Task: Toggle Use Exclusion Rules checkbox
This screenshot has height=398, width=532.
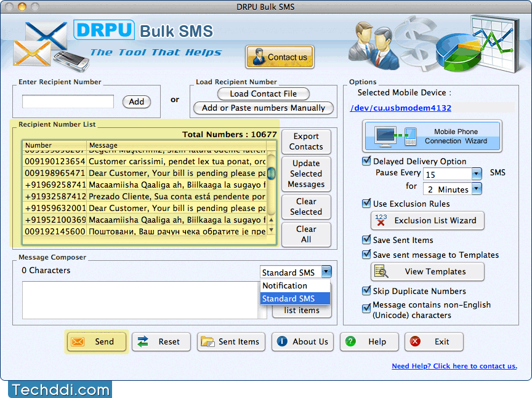Action: click(x=366, y=204)
